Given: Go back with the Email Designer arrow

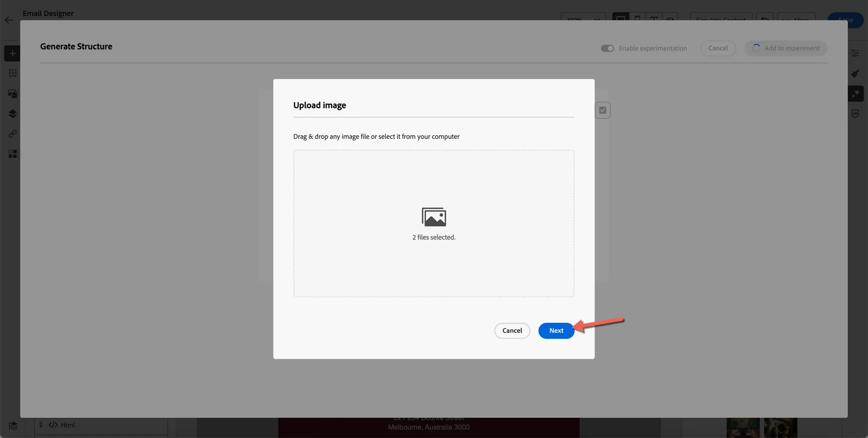Looking at the screenshot, I should click(x=9, y=20).
